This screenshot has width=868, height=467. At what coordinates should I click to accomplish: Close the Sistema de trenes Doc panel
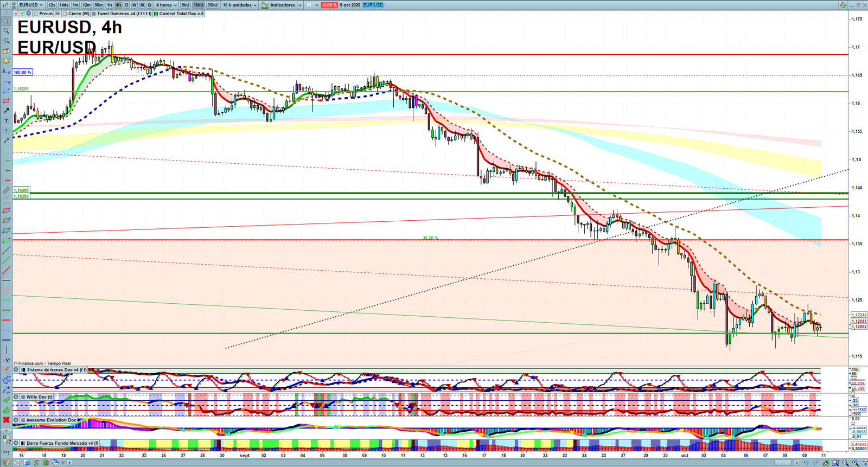coord(16,370)
